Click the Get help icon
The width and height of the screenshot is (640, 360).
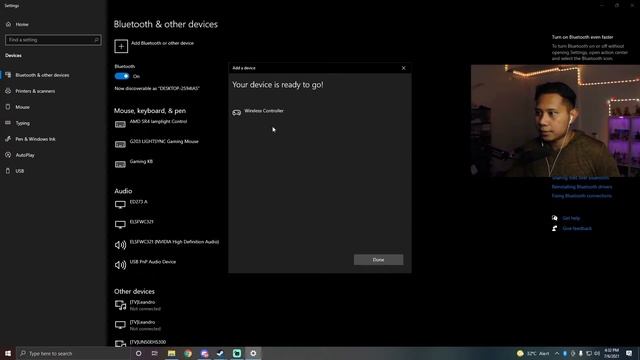[555, 218]
